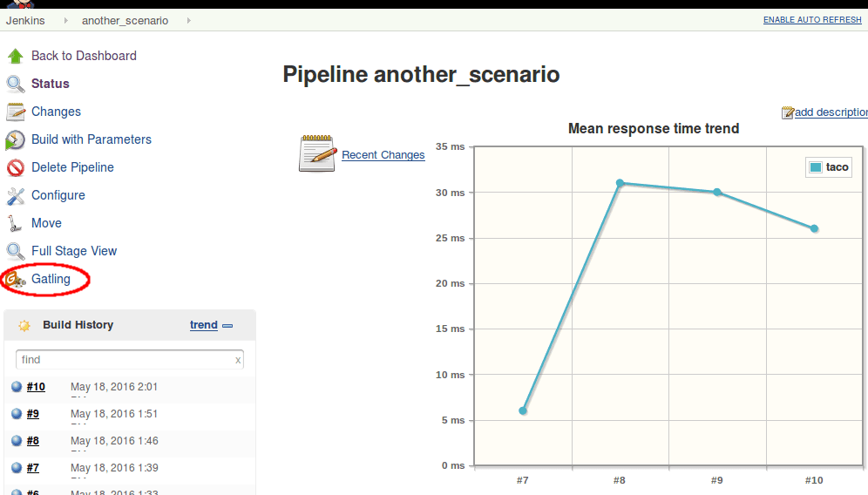Collapse the Build History panel
Screen dimensions: 868x495
(x=227, y=326)
